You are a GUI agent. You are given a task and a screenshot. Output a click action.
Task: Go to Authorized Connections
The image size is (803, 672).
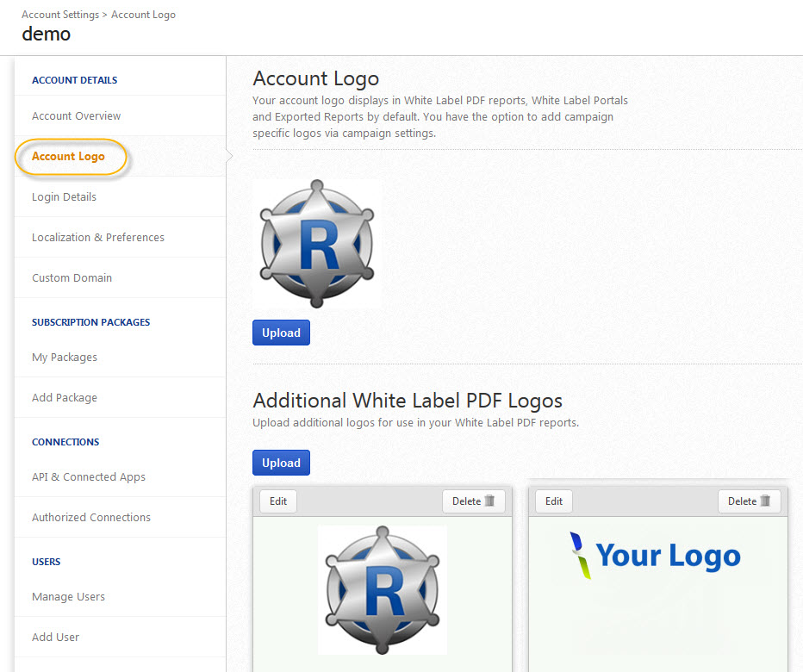coord(91,518)
